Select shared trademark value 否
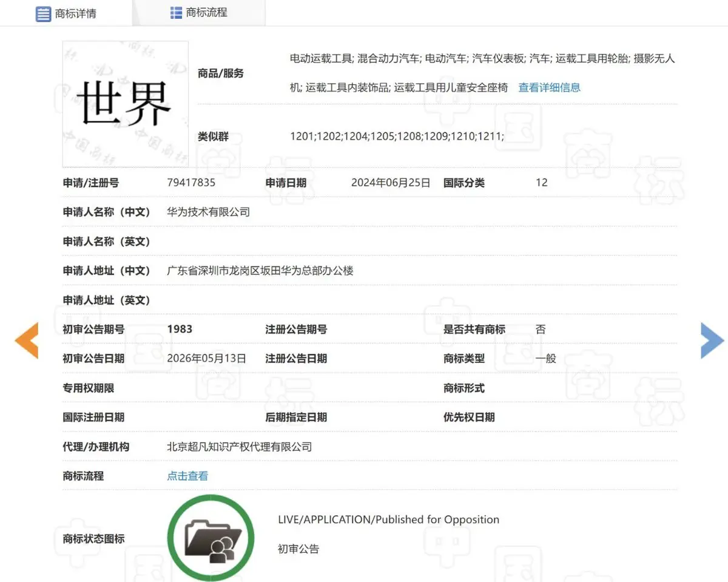The height and width of the screenshot is (582, 728). [x=541, y=329]
